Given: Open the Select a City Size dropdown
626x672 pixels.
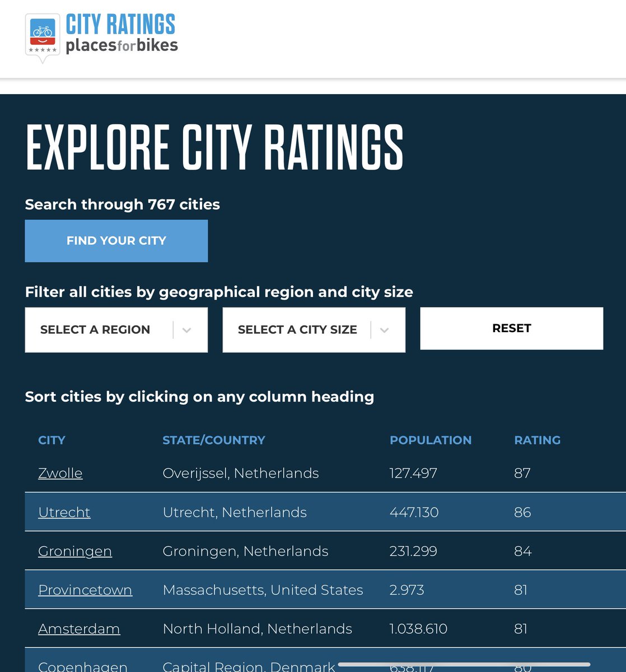Looking at the screenshot, I should point(314,330).
